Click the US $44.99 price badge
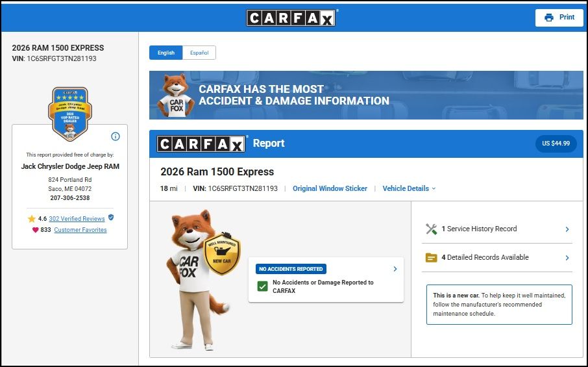Image resolution: width=588 pixels, height=367 pixels. [556, 144]
